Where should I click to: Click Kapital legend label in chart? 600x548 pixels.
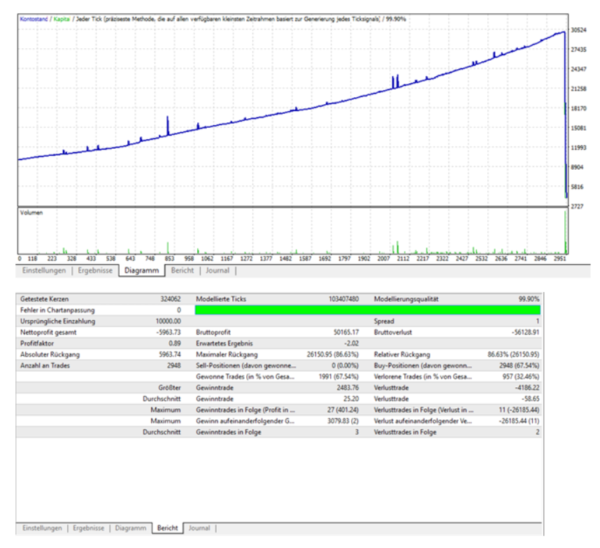[62, 19]
